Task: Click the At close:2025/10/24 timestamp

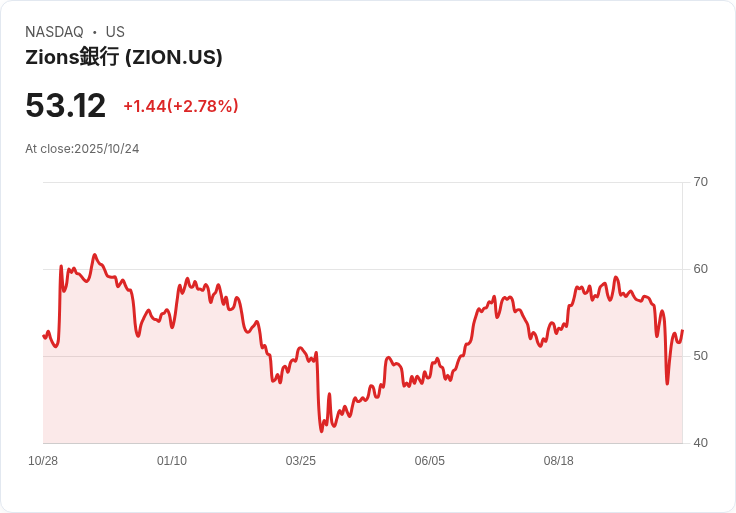Action: tap(82, 149)
